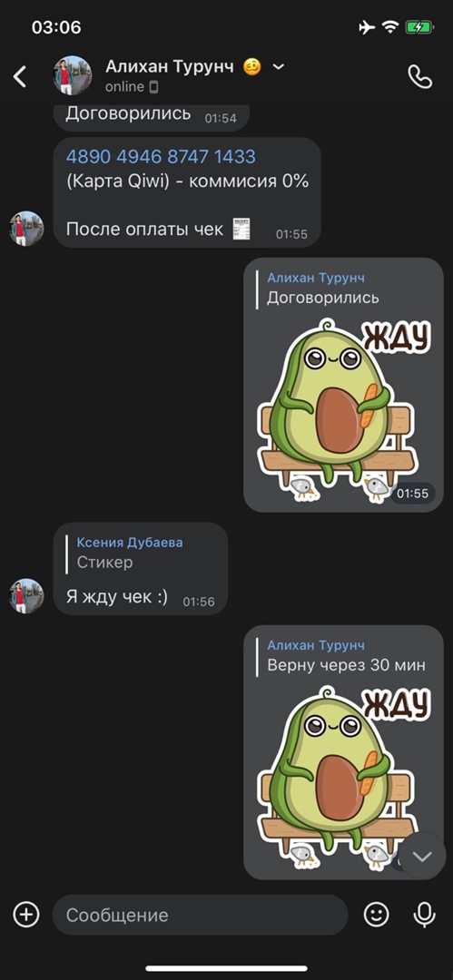Viewport: 453px width, 980px height.
Task: Tap the airplane mode status icon
Action: 368,27
